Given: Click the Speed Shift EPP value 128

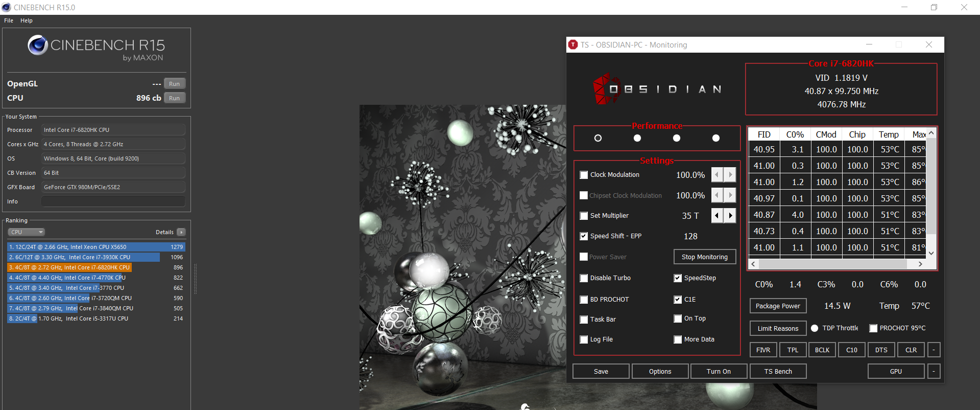Looking at the screenshot, I should [x=690, y=236].
